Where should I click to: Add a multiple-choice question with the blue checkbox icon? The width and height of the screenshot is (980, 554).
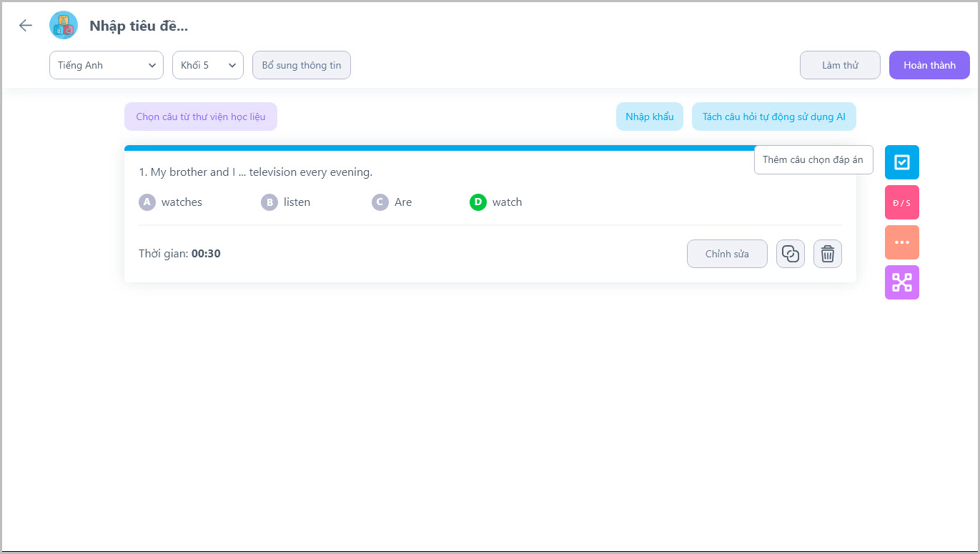coord(902,162)
